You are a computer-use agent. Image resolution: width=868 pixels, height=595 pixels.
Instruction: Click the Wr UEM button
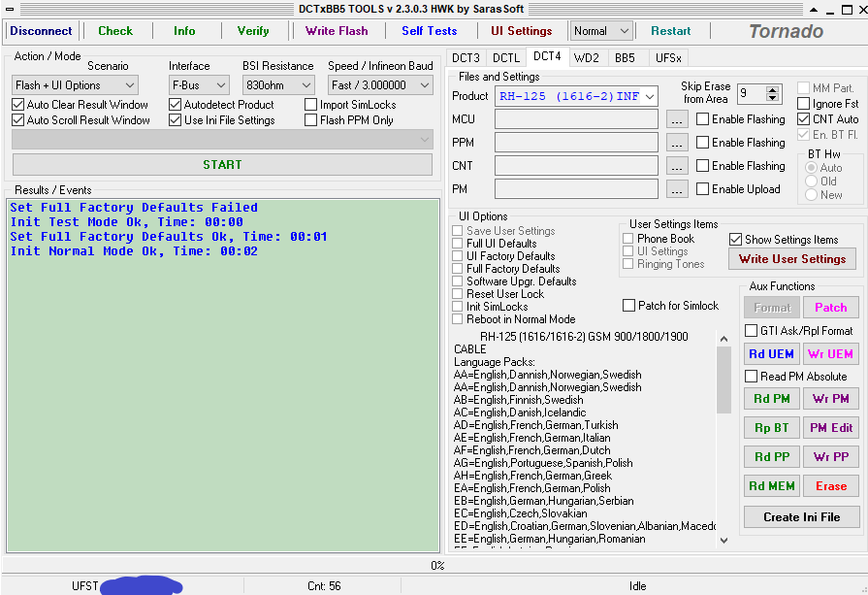coord(830,354)
